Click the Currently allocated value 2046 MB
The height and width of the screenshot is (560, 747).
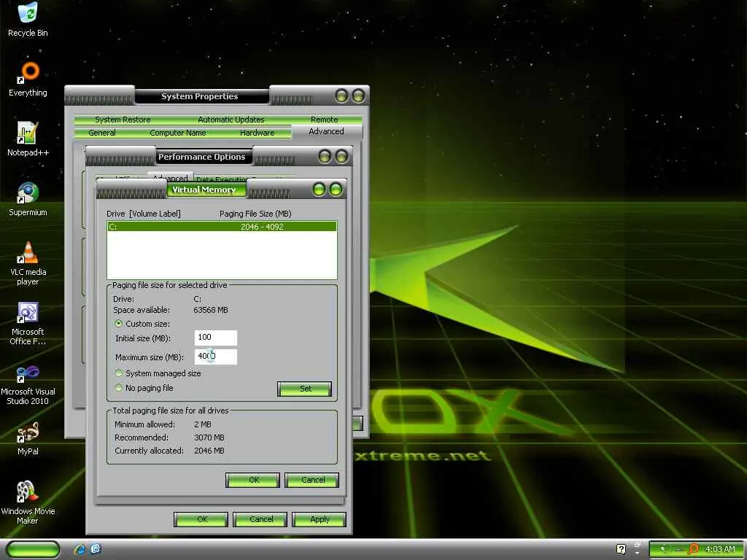(209, 451)
